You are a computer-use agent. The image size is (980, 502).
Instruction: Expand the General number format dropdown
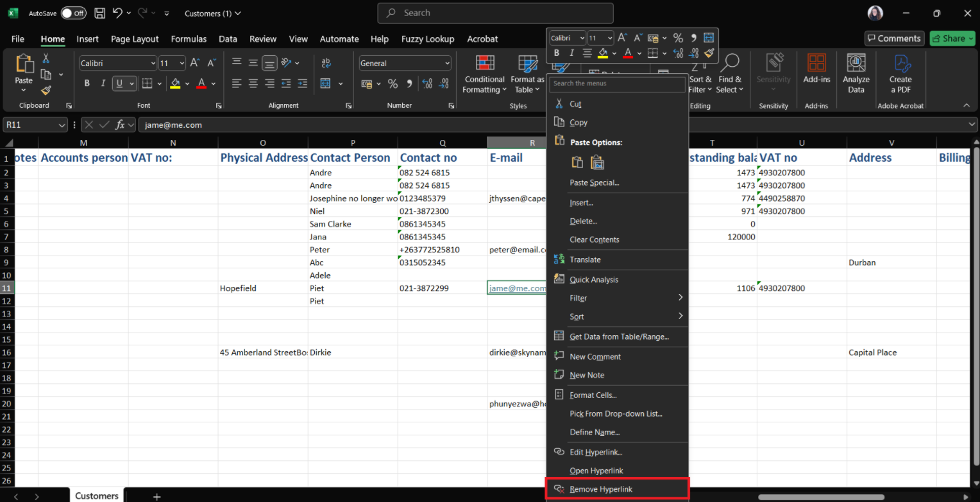pos(447,64)
